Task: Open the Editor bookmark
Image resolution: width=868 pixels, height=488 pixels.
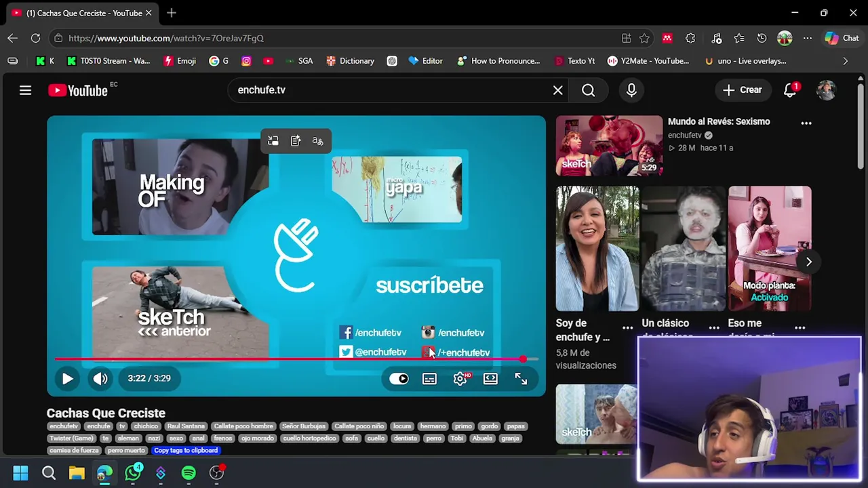Action: tap(425, 61)
